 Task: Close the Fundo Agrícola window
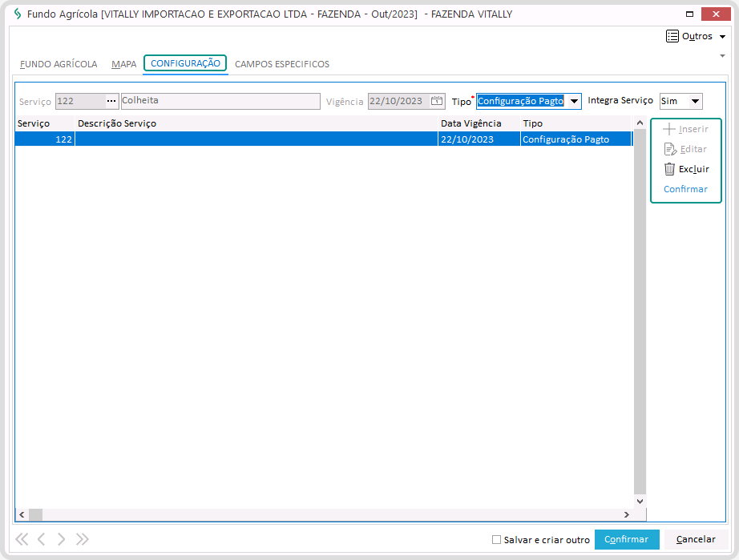(x=716, y=14)
